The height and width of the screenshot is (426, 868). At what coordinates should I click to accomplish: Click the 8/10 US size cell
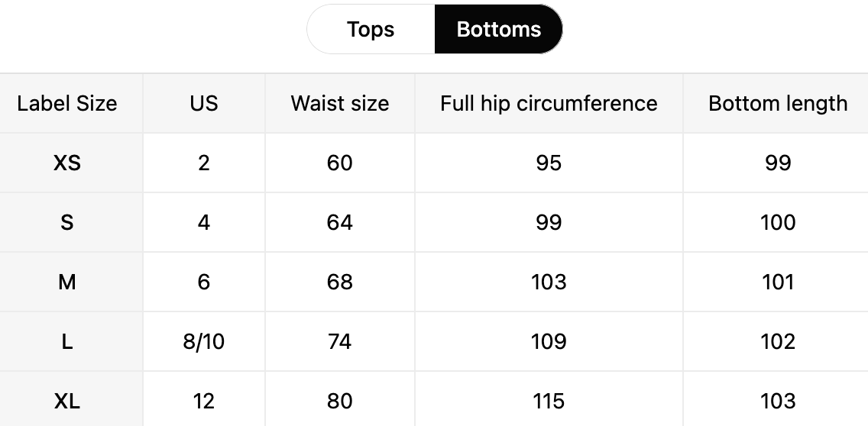204,341
